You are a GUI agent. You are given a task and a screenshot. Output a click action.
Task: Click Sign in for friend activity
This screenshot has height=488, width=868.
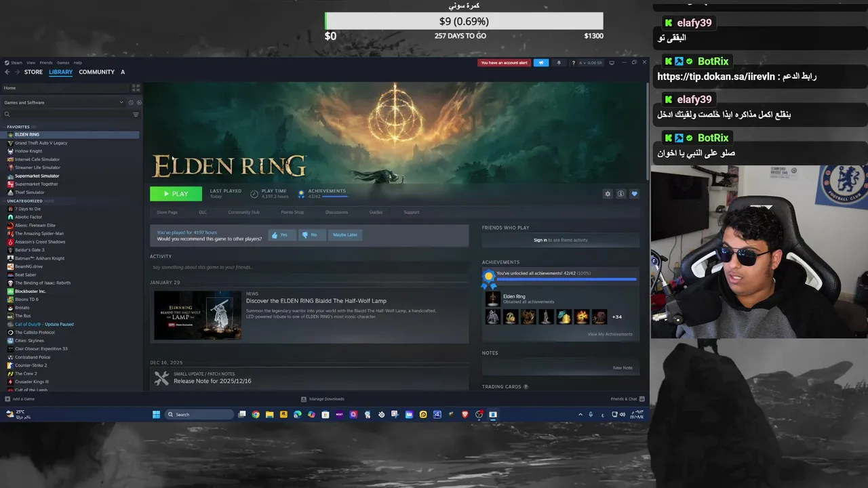[x=540, y=240]
